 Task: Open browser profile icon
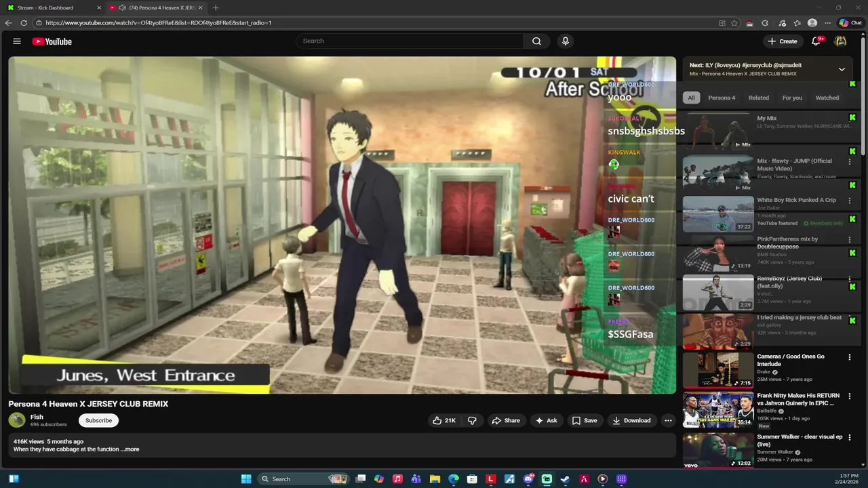coord(812,22)
